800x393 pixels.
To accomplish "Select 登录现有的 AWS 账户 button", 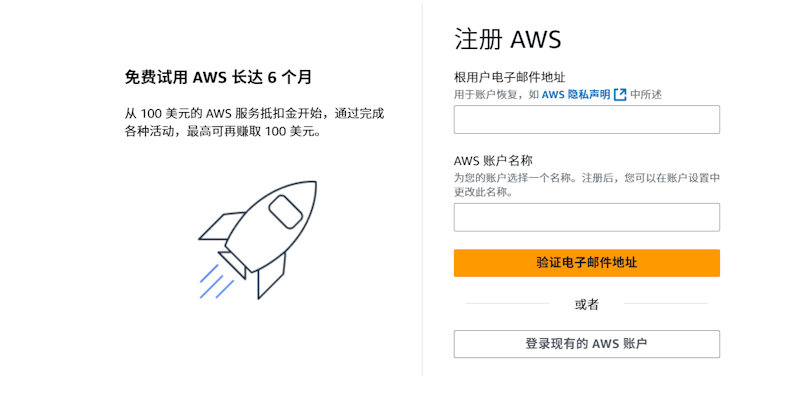I will pos(587,344).
